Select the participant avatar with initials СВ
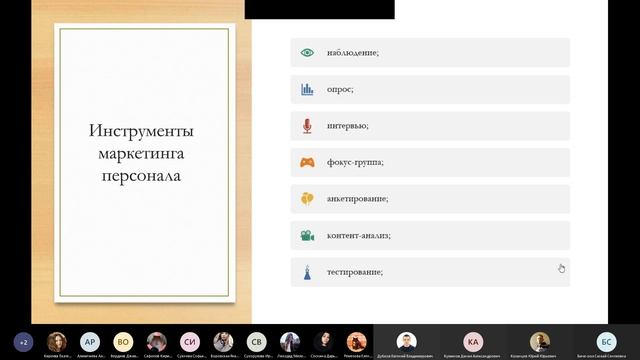Screen dimensions: 640x360 [256, 342]
